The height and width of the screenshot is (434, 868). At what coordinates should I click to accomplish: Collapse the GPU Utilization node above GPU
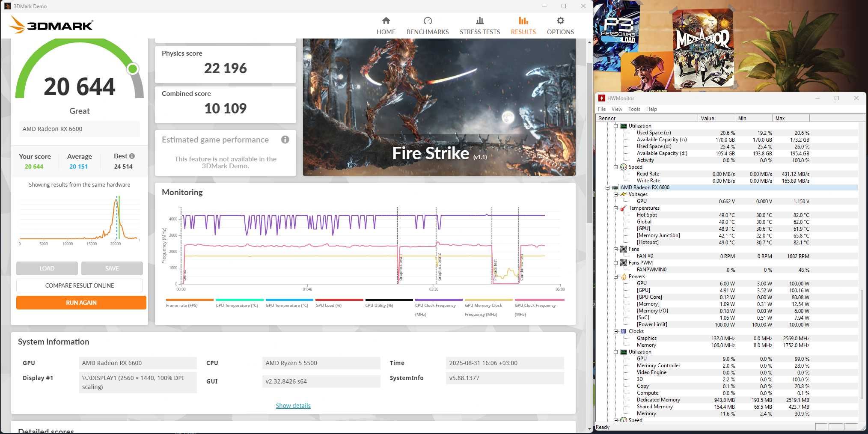click(615, 352)
